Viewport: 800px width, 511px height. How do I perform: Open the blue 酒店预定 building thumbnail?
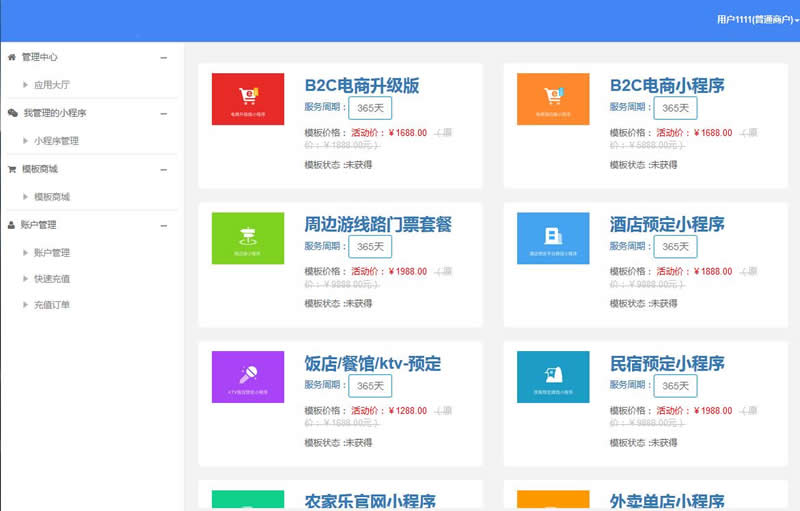[553, 238]
